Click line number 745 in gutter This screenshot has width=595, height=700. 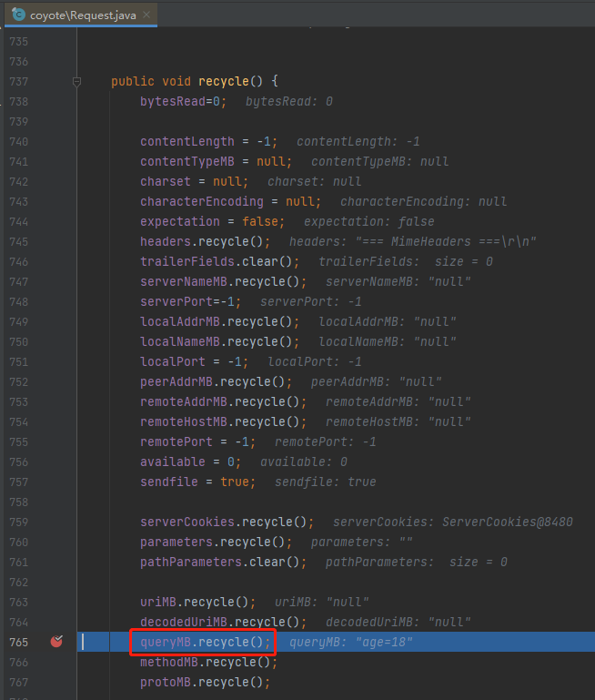pyautogui.click(x=19, y=242)
